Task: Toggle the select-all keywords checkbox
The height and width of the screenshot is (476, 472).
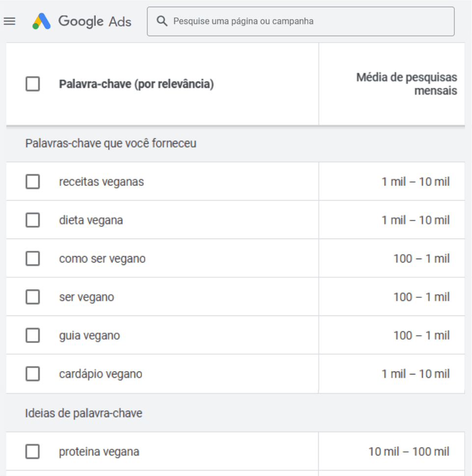Action: click(x=32, y=84)
